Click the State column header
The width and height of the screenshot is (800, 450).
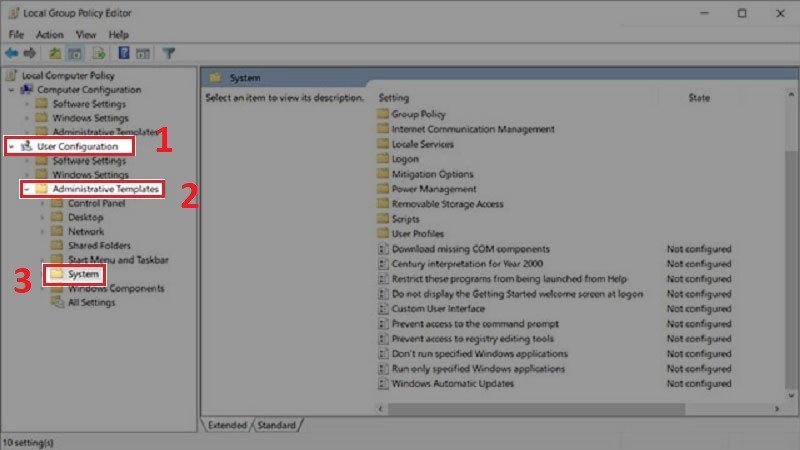[698, 97]
